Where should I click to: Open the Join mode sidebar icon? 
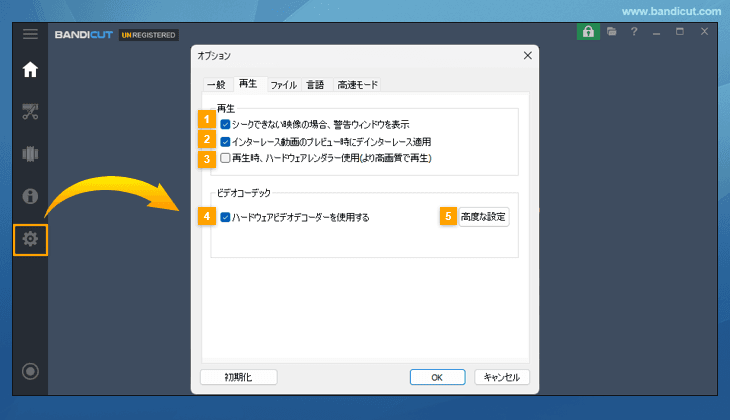click(30, 154)
